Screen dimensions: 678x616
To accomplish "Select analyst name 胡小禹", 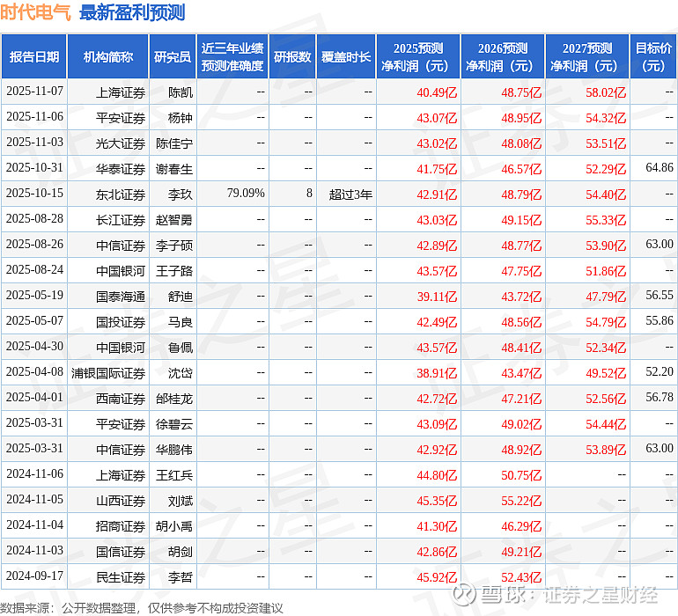I will click(174, 525).
